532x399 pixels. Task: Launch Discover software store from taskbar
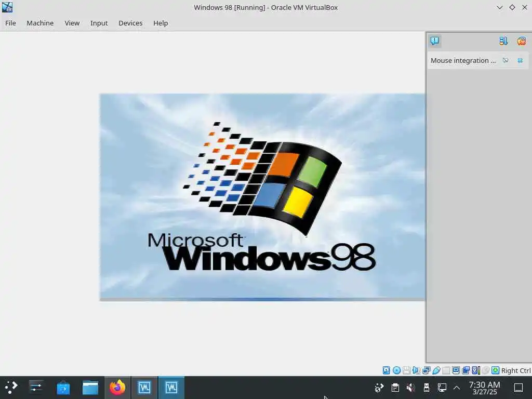pyautogui.click(x=63, y=388)
